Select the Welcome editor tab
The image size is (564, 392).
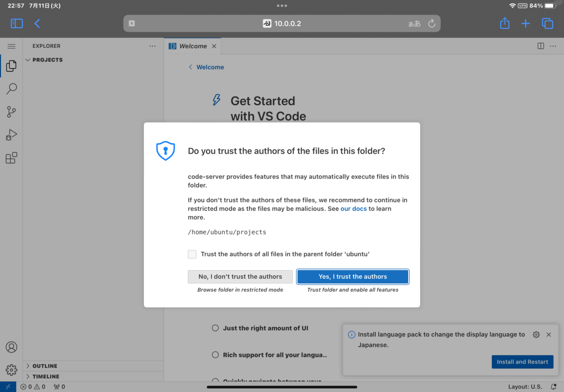[193, 46]
